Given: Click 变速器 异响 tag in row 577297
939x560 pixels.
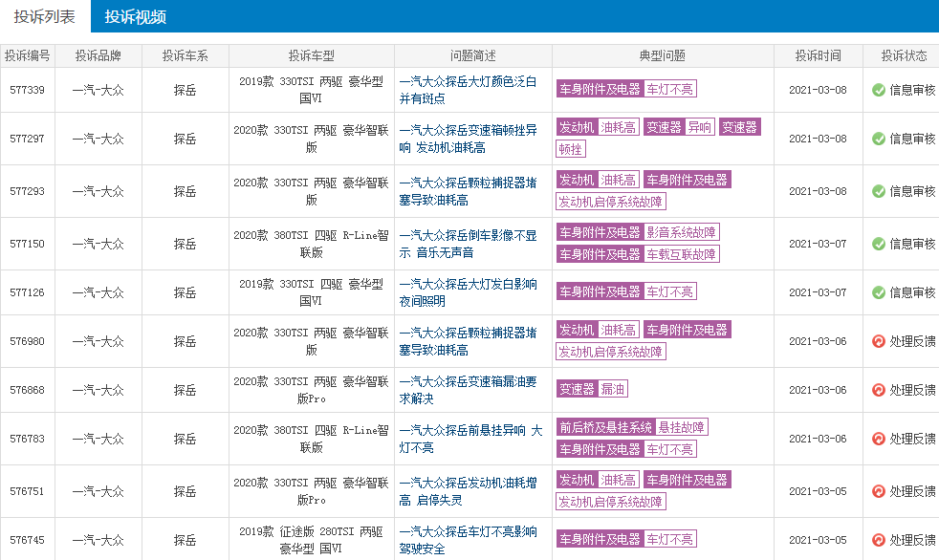Looking at the screenshot, I should (x=679, y=127).
